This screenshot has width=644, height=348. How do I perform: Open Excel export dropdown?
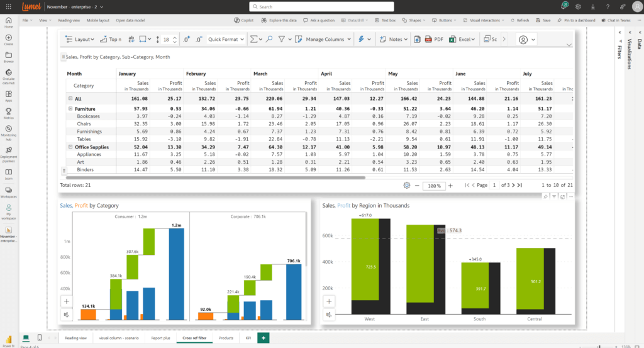pos(462,39)
